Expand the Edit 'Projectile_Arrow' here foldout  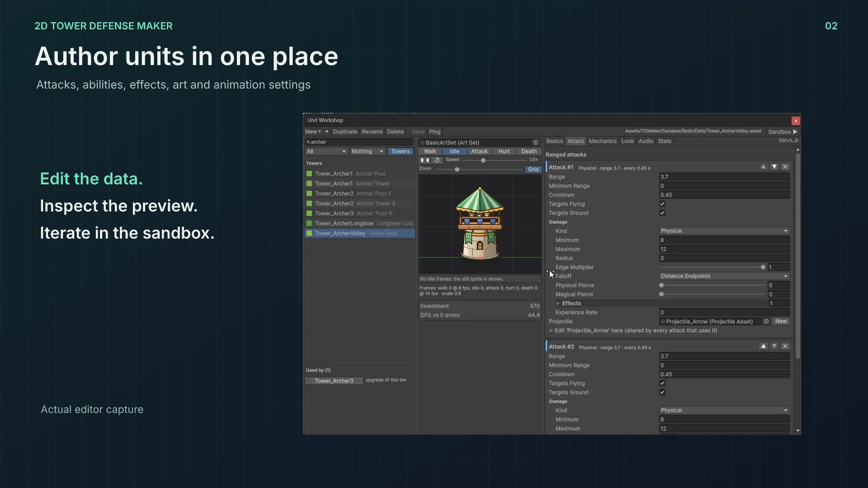click(552, 331)
